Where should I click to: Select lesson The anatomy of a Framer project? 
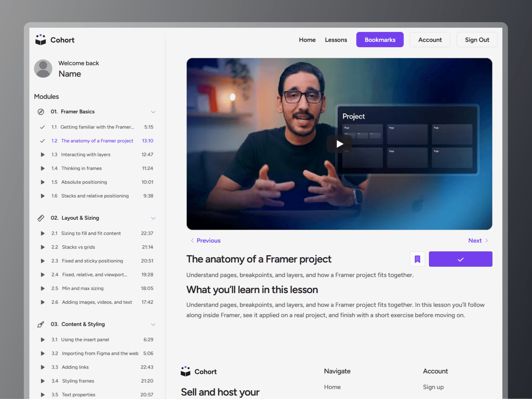pyautogui.click(x=97, y=141)
